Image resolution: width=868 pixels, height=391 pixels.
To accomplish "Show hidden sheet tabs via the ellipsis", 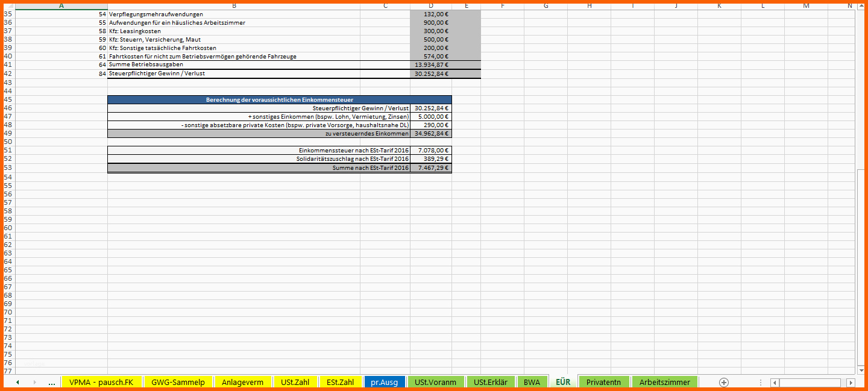I will 51,382.
